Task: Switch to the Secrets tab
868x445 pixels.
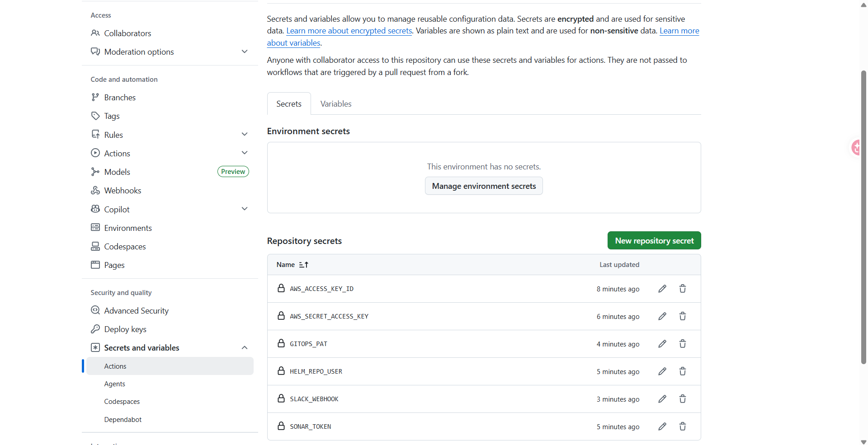Action: [289, 104]
